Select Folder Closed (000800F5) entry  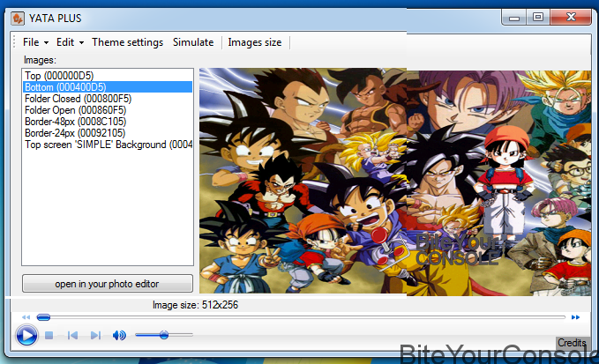[x=108, y=99]
